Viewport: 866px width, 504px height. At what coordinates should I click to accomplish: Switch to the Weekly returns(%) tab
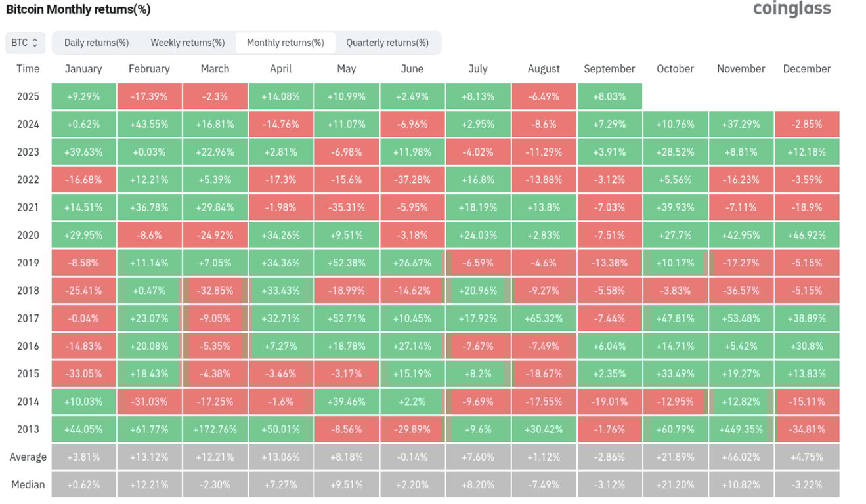click(187, 42)
